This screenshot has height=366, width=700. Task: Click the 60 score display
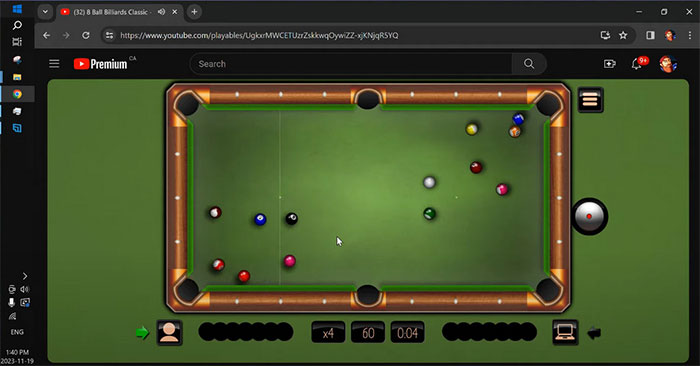[x=368, y=333]
